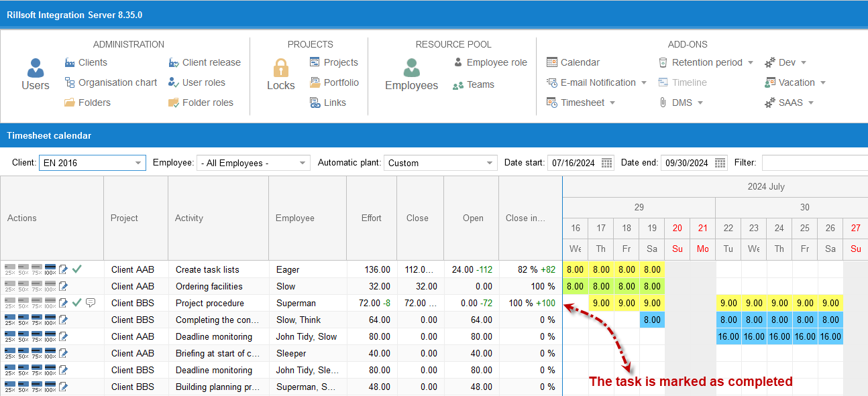Screen dimensions: 868x396
Task: Select the Ordering facilities activity cell
Action: pyautogui.click(x=218, y=286)
